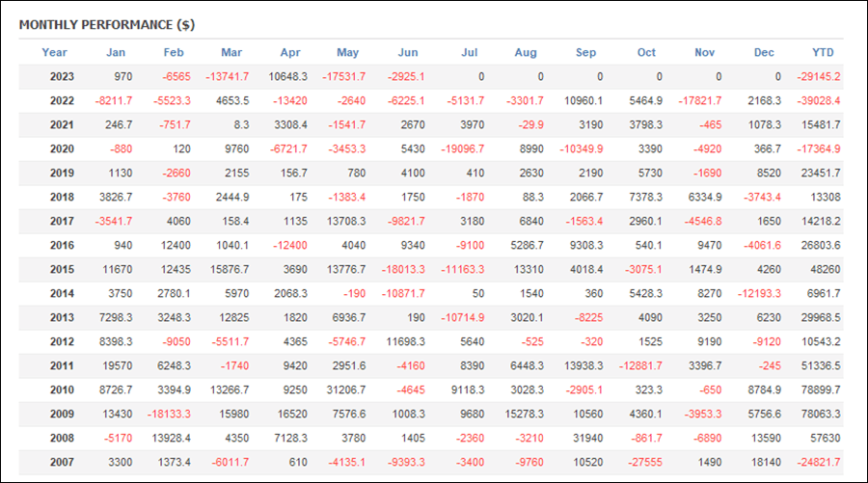Select the 2007 year row label
The height and width of the screenshot is (483, 868).
pyautogui.click(x=62, y=462)
